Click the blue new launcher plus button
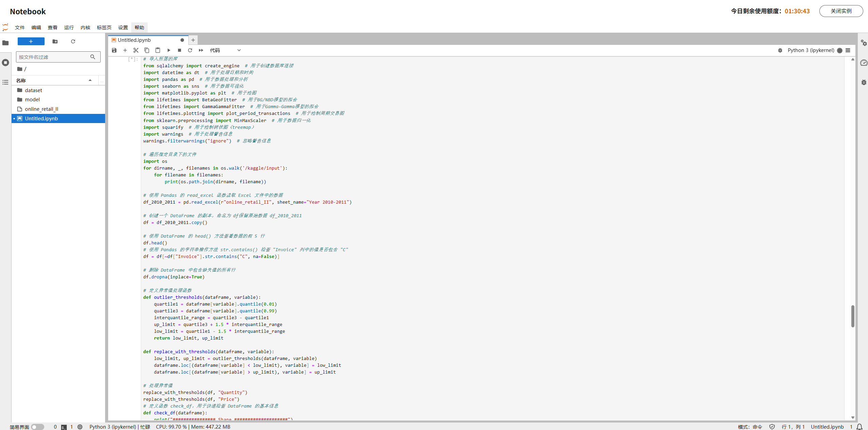Viewport: 868px width, 430px height. [x=31, y=41]
